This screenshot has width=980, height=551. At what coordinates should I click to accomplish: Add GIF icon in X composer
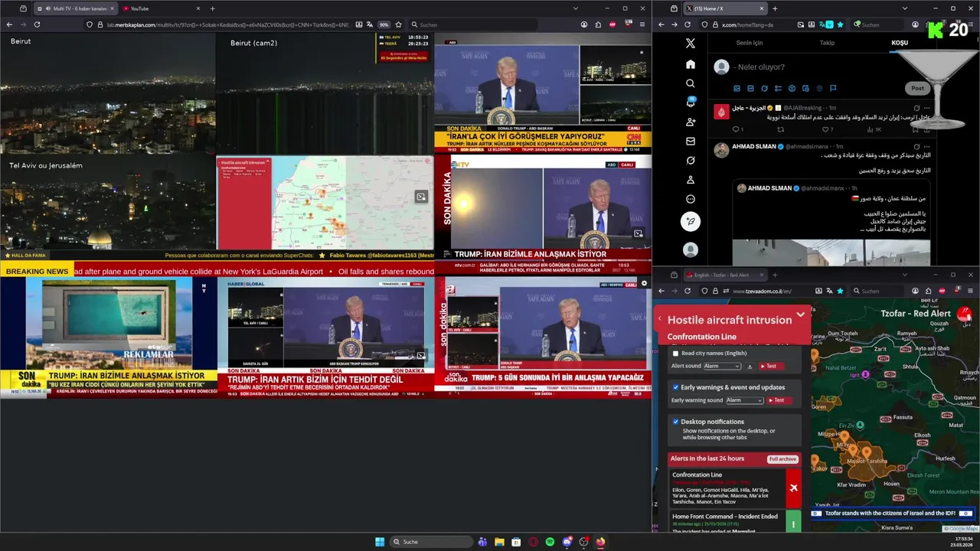coord(750,88)
